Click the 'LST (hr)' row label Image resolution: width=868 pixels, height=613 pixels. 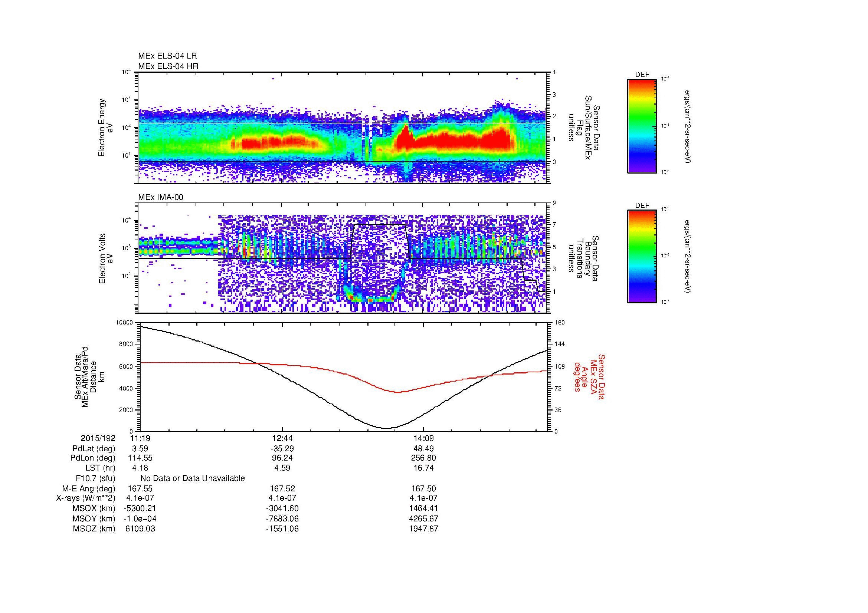[x=100, y=468]
